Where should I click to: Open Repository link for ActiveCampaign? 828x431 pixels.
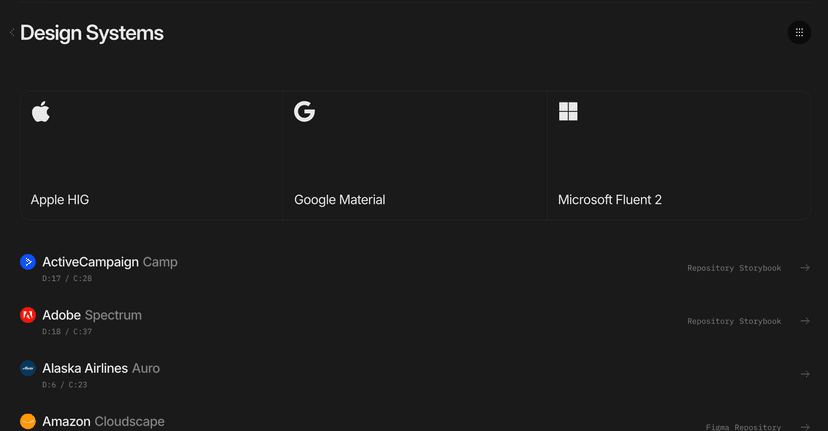(x=710, y=268)
